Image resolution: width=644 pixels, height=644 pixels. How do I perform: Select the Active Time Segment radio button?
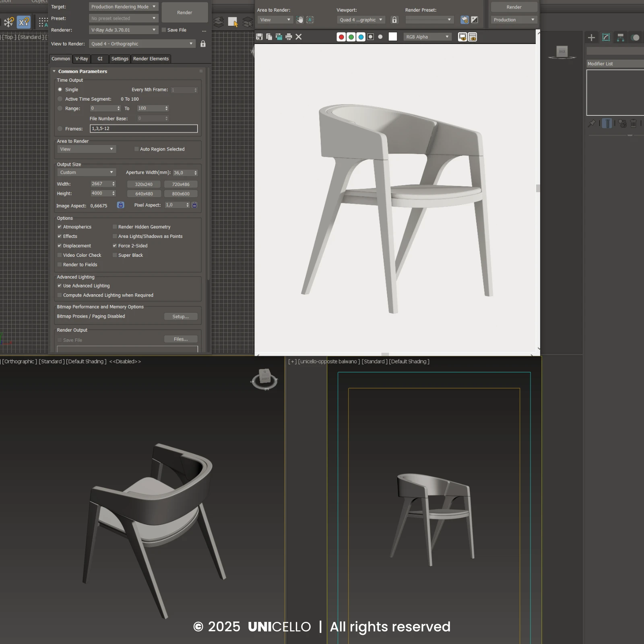click(60, 99)
